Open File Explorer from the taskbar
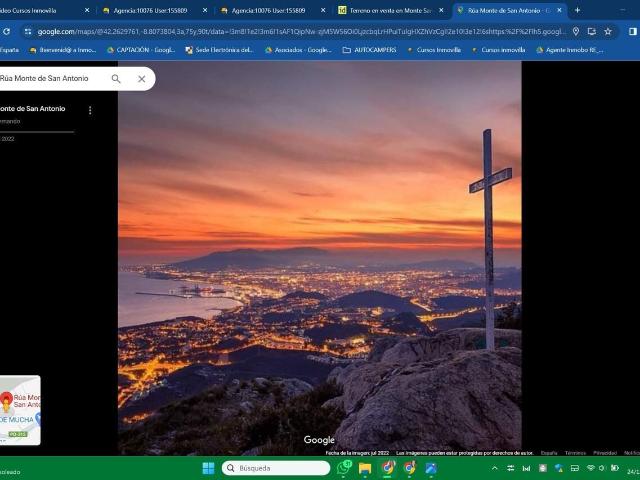 (x=366, y=468)
